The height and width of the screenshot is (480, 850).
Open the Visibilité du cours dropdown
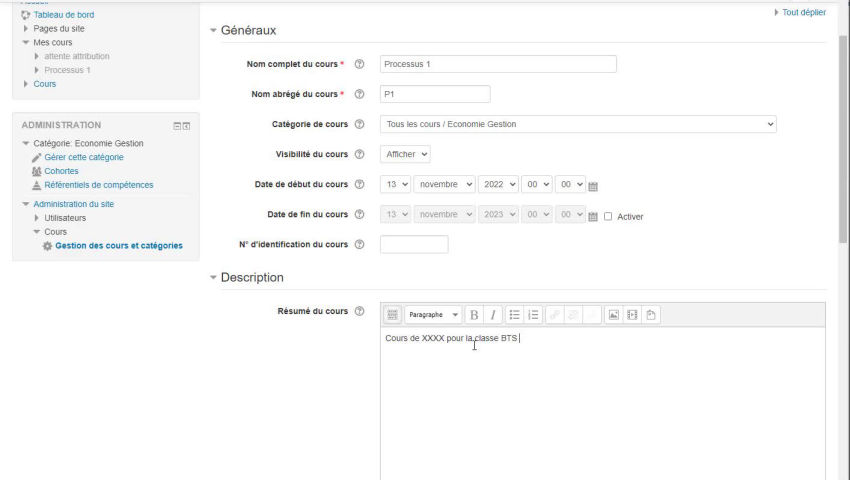point(405,154)
